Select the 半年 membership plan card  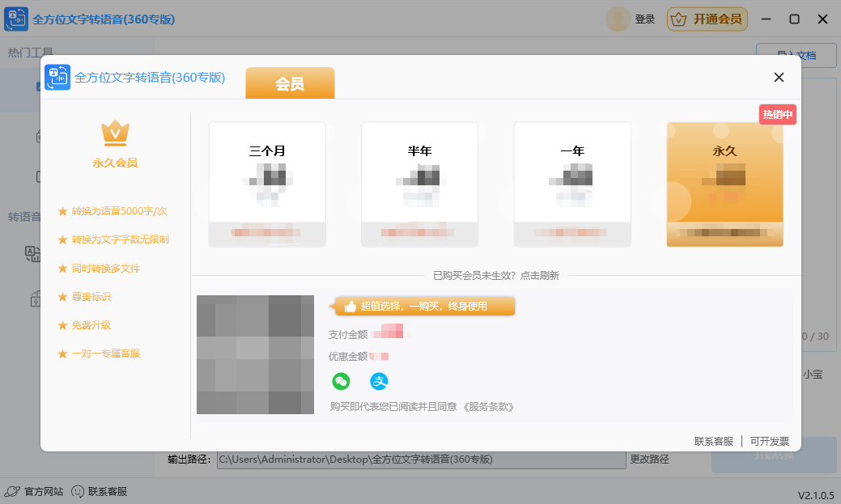pyautogui.click(x=419, y=182)
